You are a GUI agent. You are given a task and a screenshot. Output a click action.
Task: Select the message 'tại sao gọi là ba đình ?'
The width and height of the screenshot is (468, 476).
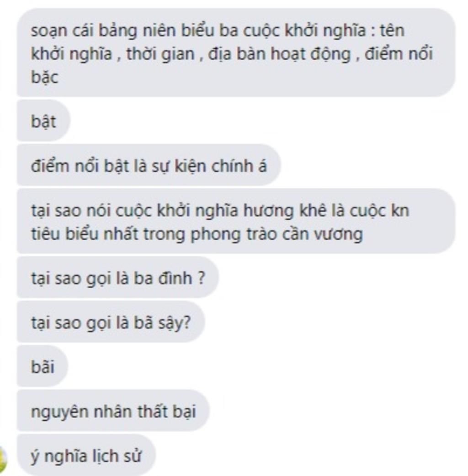(118, 277)
